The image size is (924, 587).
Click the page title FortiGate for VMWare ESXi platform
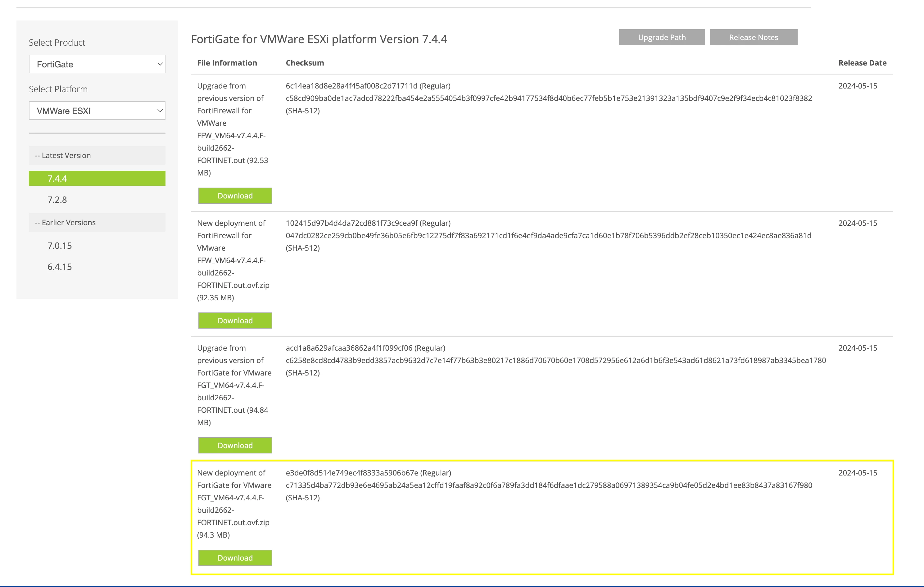coord(319,39)
